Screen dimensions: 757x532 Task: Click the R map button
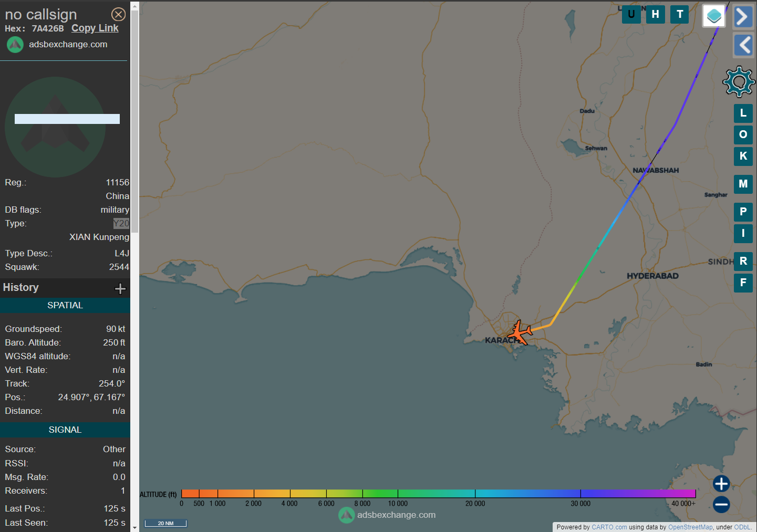click(743, 261)
